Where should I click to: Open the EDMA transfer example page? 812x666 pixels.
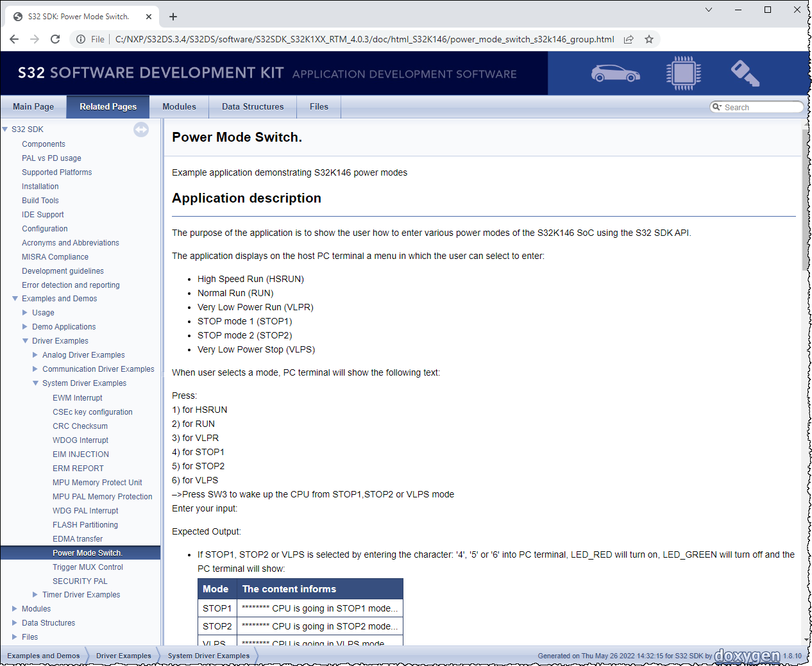(77, 538)
